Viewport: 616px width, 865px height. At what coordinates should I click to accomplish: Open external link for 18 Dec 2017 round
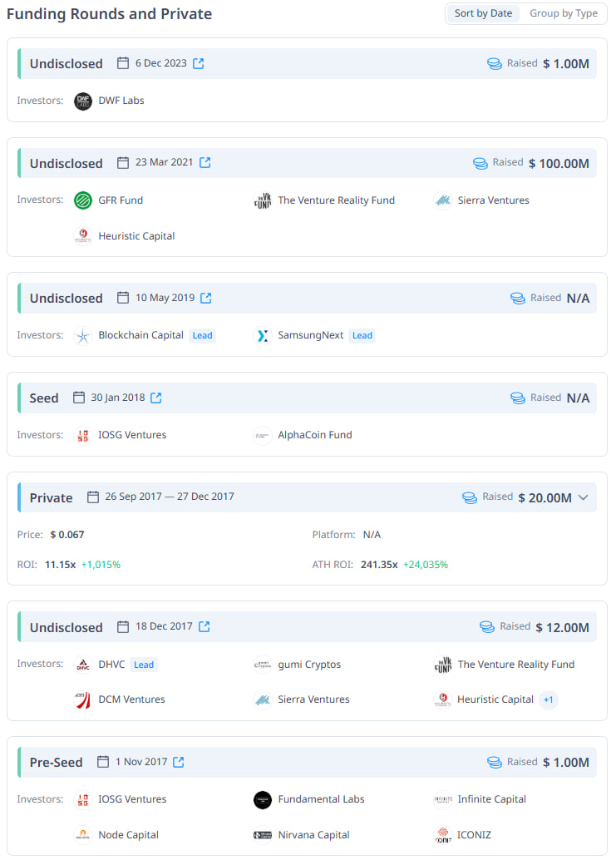(205, 626)
